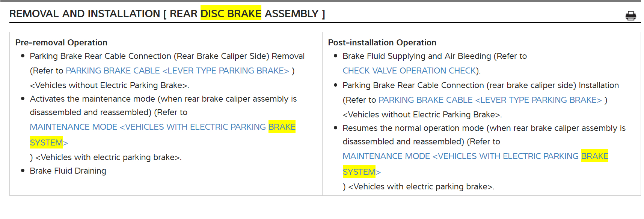Screen dimensions: 644x219
Task: Click 'Activates the maintenance mode' bullet text
Action: [x=92, y=99]
